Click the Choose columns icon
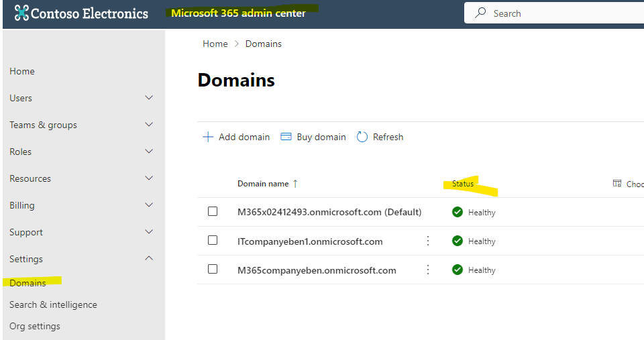644x340 pixels. pos(617,184)
